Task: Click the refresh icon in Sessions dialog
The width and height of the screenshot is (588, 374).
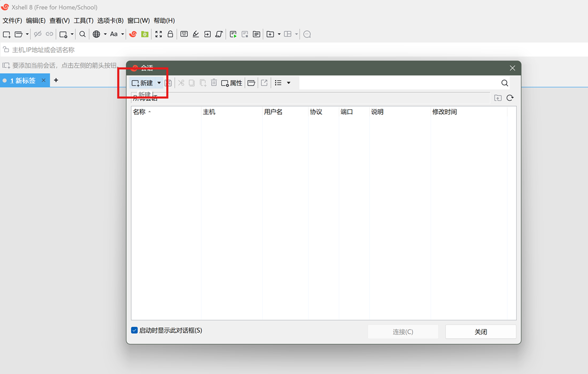Action: [x=510, y=98]
